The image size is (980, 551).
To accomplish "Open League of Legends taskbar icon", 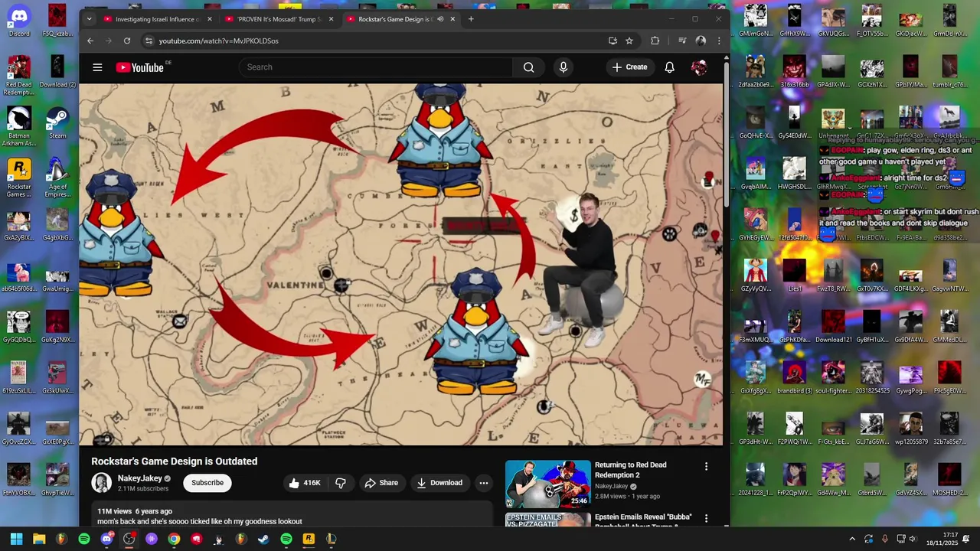I will (331, 539).
